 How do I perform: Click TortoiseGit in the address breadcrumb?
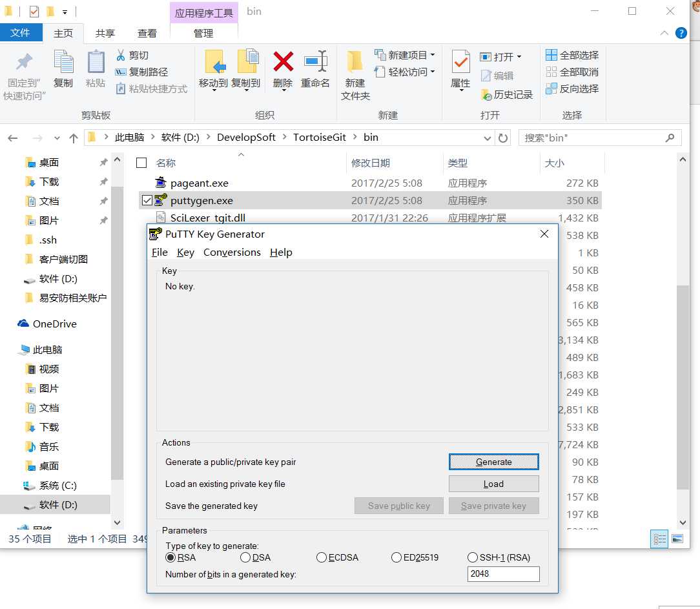coord(319,138)
